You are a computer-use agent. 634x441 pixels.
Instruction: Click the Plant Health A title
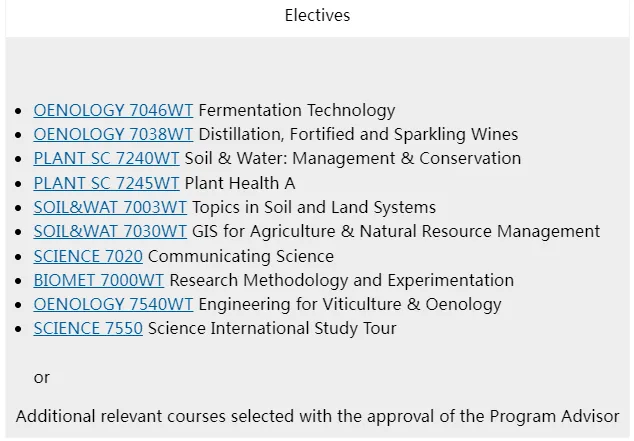240,183
